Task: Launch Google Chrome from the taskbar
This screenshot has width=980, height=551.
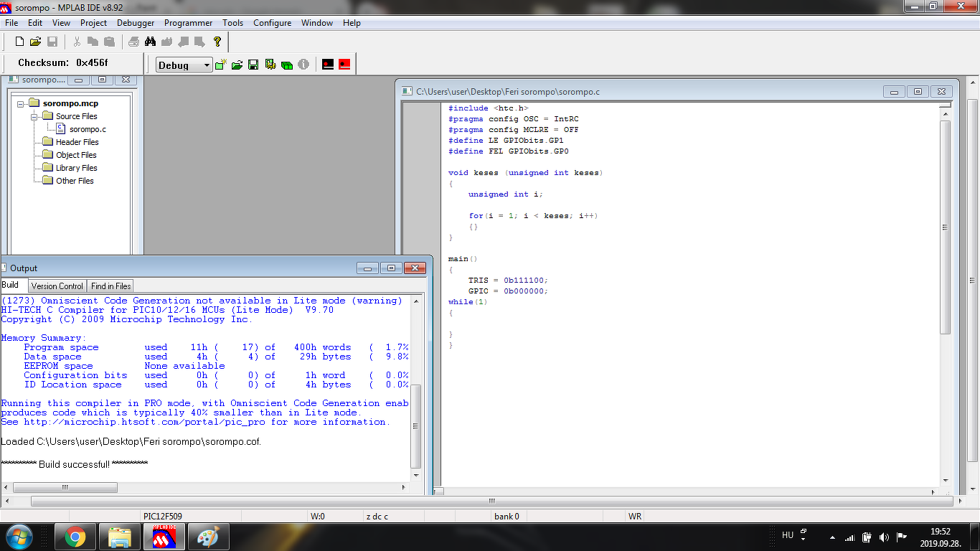Action: 75,537
